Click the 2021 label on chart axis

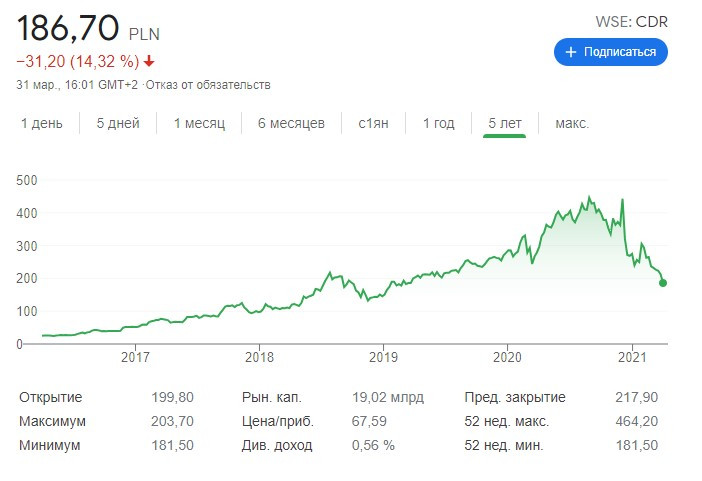(632, 357)
